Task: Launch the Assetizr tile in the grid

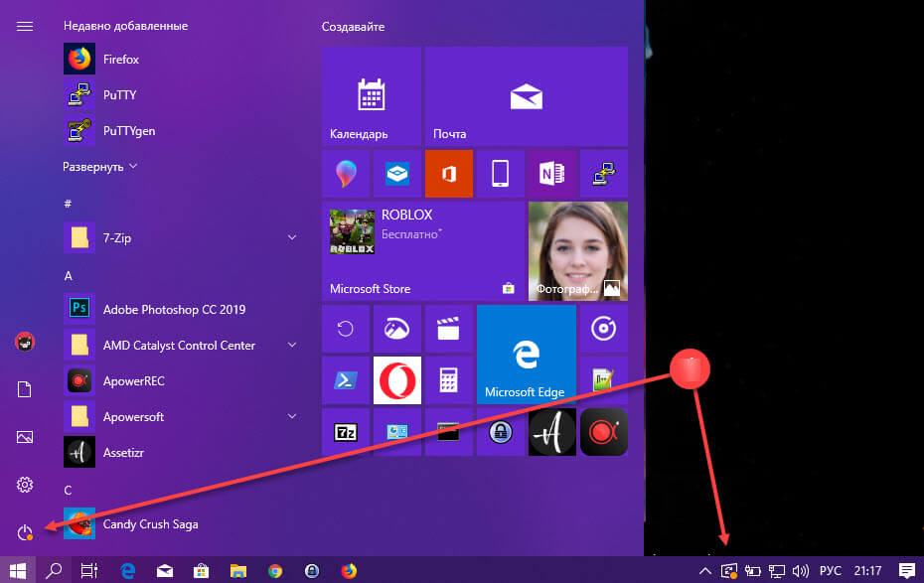Action: [552, 432]
